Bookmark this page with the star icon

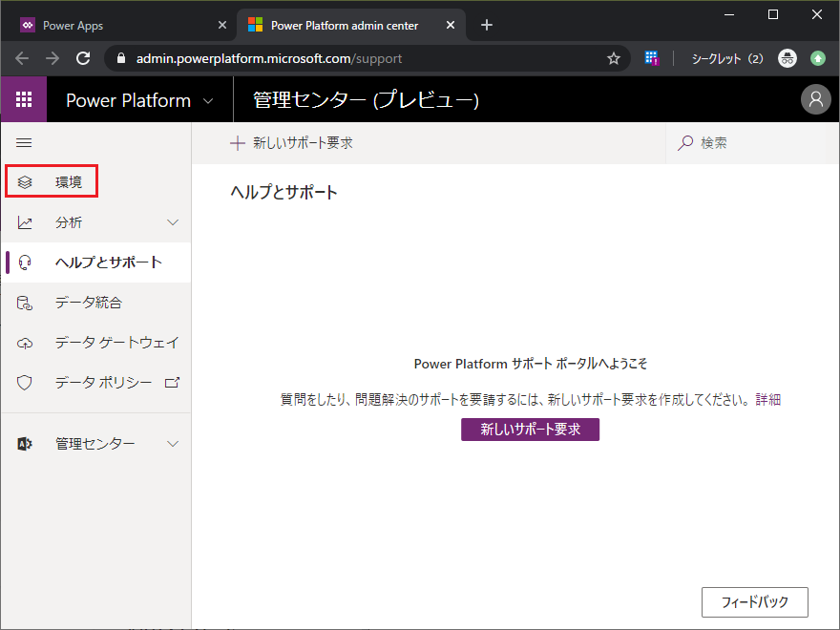(x=614, y=58)
